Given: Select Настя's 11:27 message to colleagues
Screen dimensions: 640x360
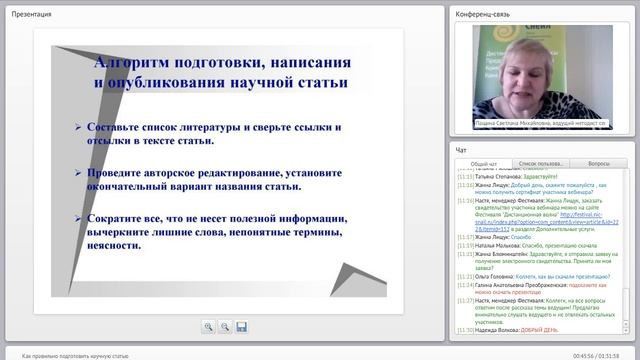Looking at the screenshot, I should tap(536, 311).
